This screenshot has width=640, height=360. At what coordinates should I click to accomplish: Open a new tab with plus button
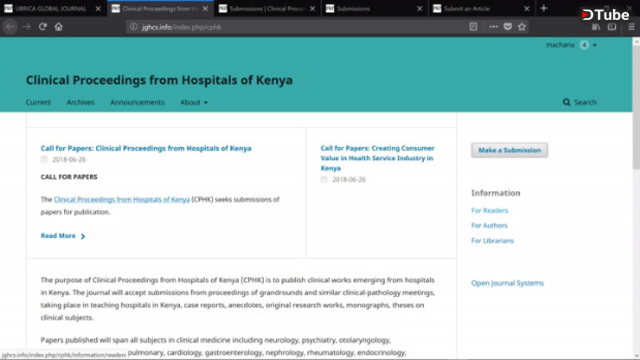544,8
